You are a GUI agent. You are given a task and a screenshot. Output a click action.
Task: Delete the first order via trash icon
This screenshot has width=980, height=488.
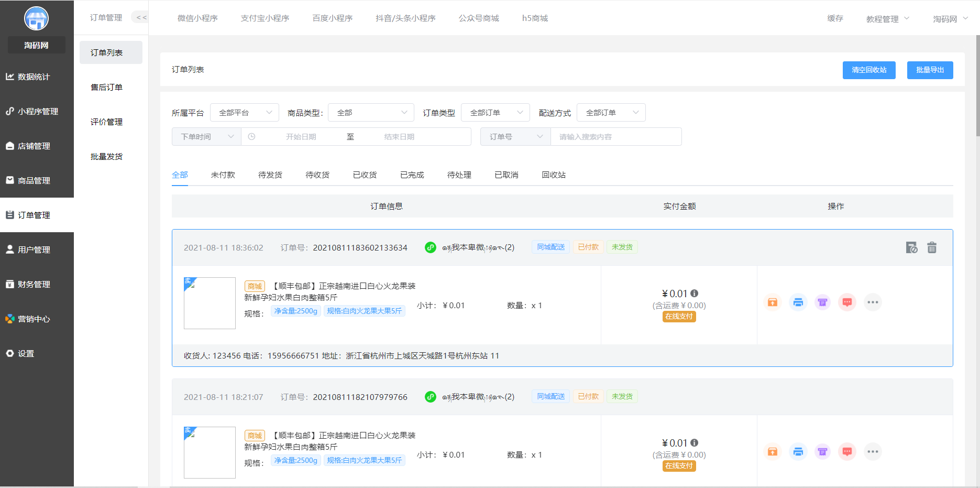pyautogui.click(x=932, y=247)
